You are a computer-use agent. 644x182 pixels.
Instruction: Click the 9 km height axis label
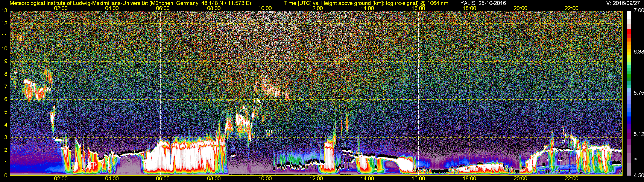(6, 61)
